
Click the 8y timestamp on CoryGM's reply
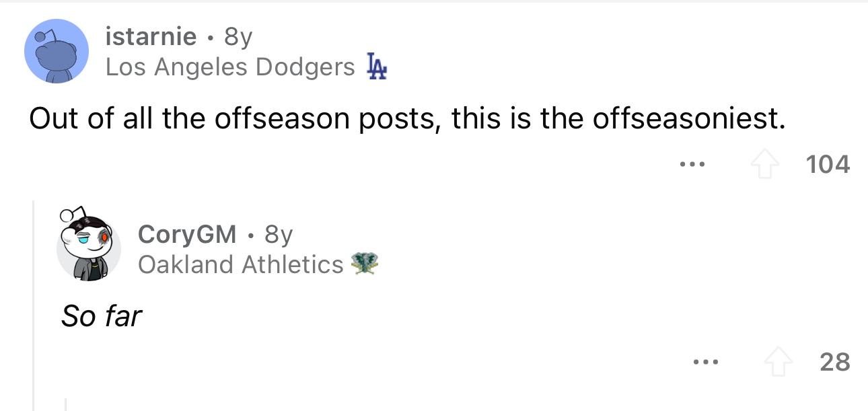279,234
